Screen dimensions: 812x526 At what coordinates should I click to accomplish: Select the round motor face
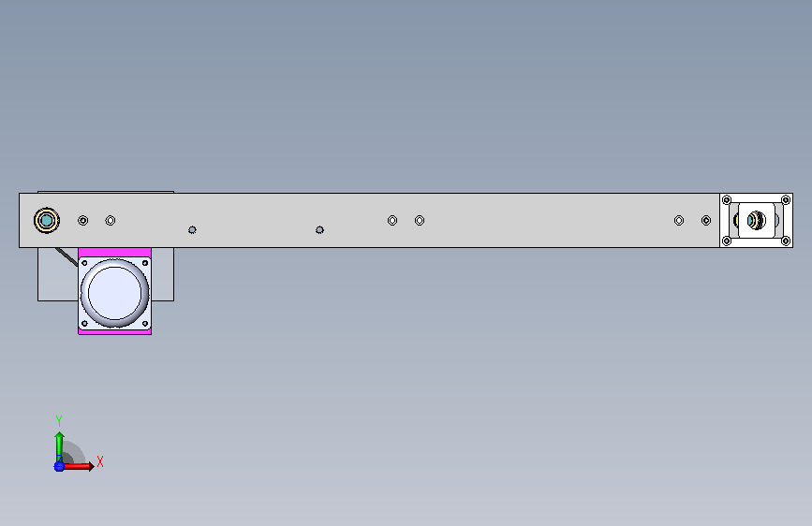pos(114,293)
